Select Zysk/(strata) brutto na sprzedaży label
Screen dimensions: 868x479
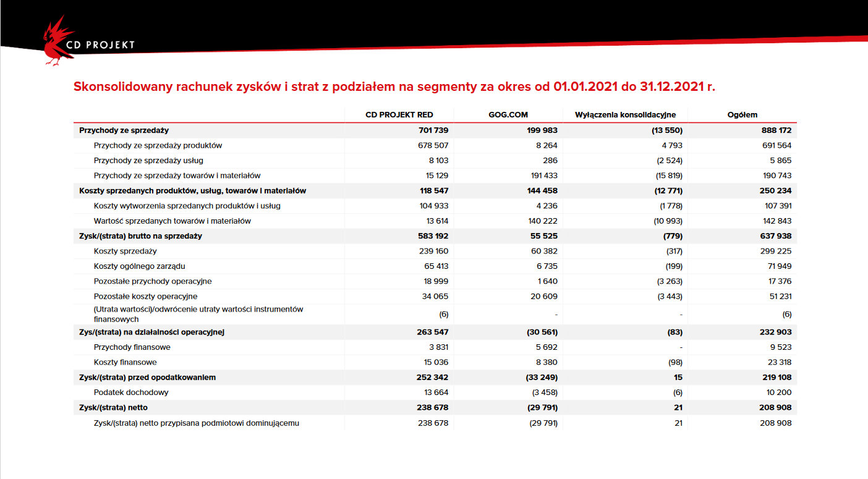tap(141, 236)
